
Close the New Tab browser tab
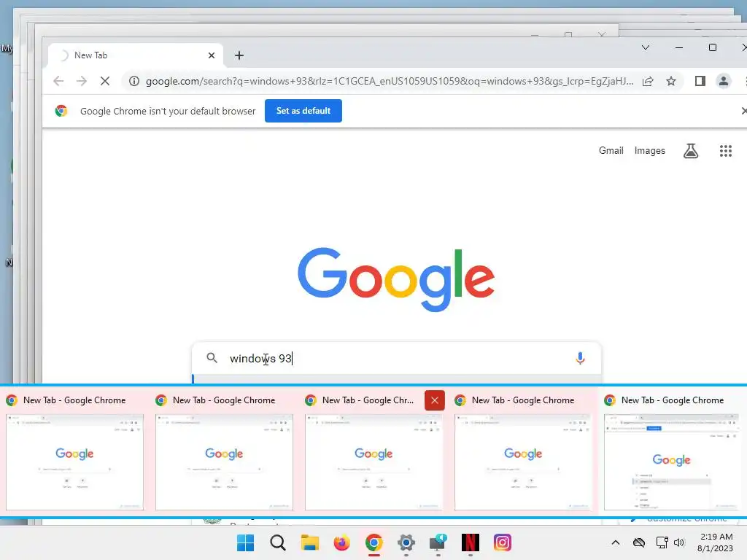pyautogui.click(x=212, y=55)
